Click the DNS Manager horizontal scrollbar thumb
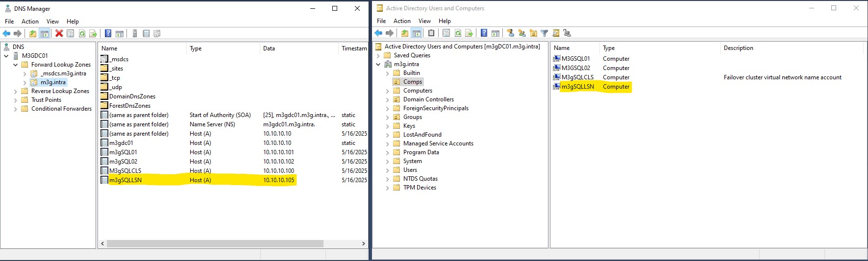Image resolution: width=868 pixels, height=261 pixels. coord(215,243)
